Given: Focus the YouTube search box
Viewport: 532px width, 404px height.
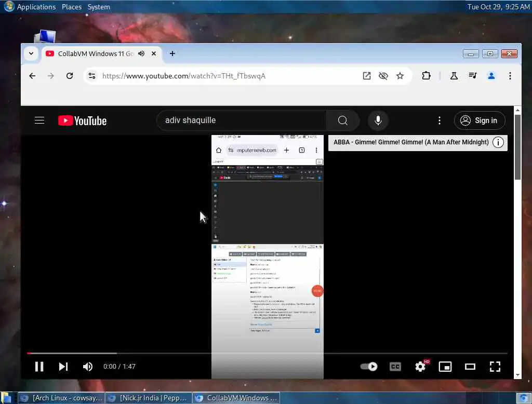Looking at the screenshot, I should 241,120.
